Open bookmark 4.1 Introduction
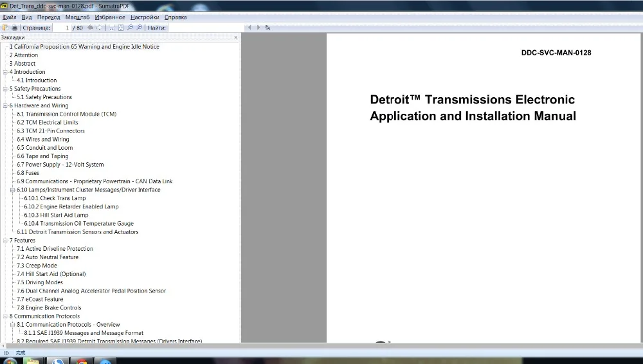The image size is (643, 364). [x=37, y=80]
